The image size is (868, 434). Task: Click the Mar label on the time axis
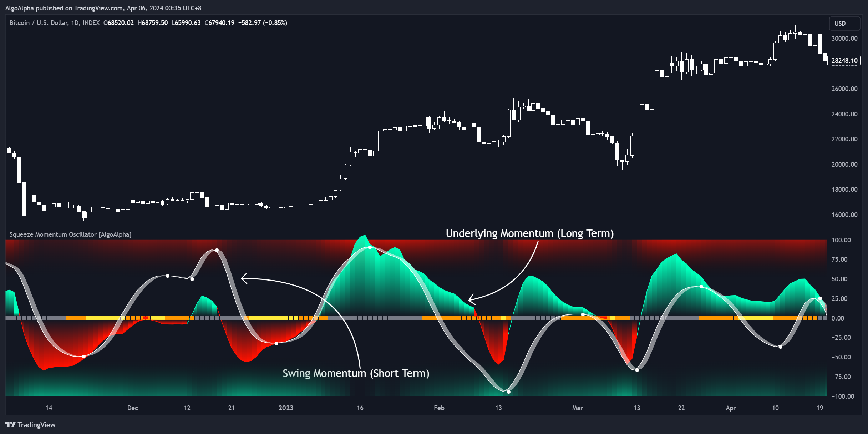click(x=578, y=408)
